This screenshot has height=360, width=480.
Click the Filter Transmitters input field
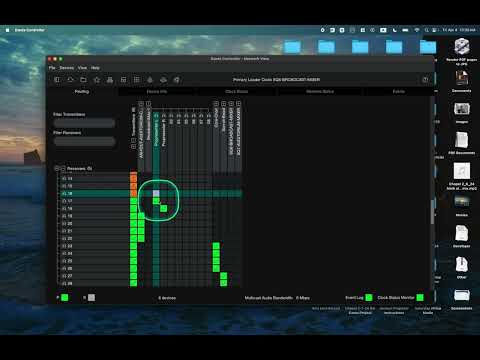[x=84, y=123]
